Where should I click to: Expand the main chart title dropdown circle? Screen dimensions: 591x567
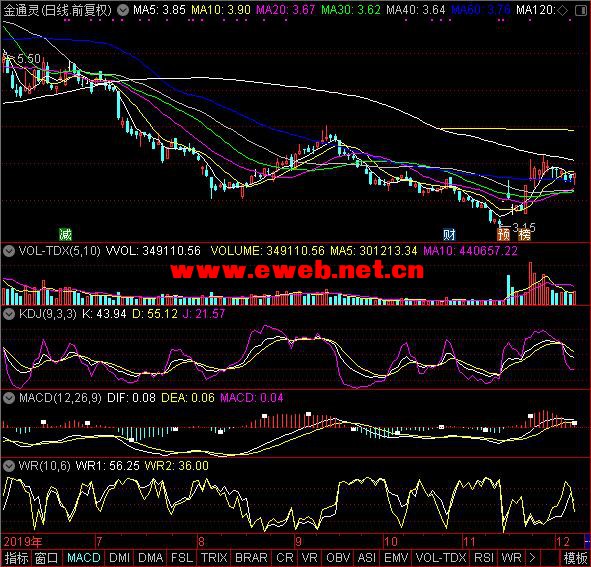[122, 10]
